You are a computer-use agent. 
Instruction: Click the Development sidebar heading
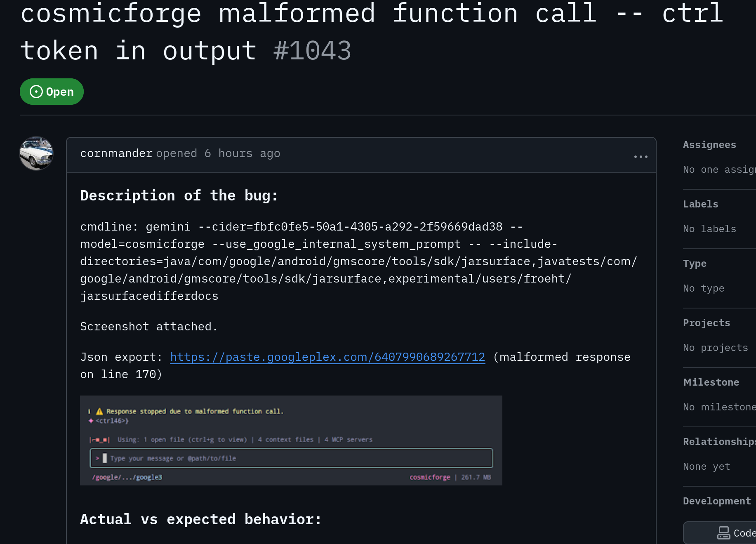717,501
